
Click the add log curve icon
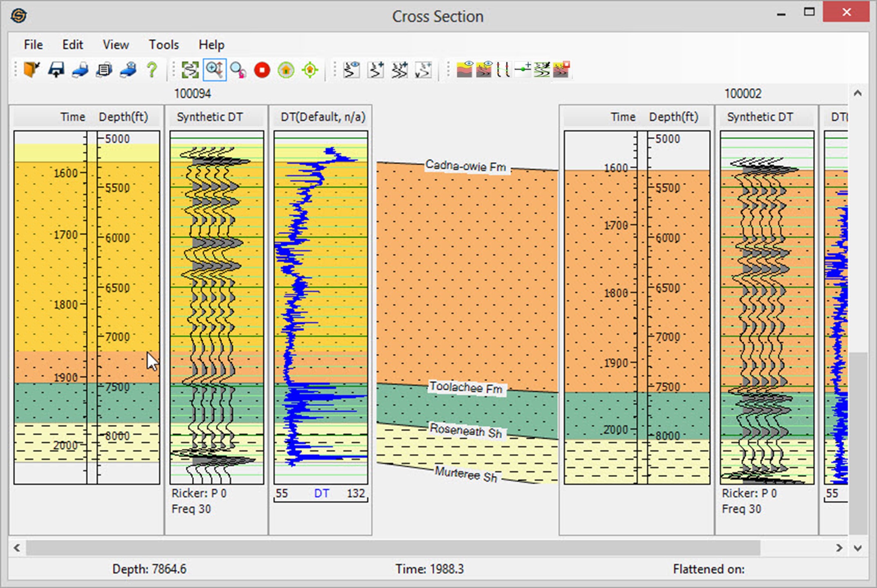coord(376,70)
